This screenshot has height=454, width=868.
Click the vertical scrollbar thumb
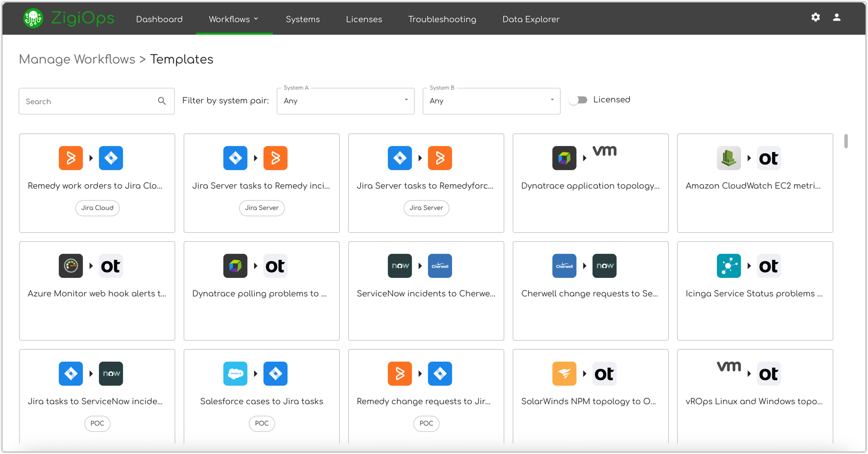846,141
